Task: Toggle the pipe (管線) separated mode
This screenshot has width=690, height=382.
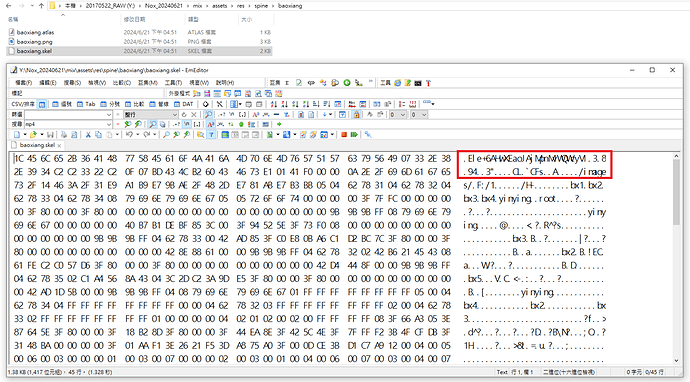Action: coord(158,104)
